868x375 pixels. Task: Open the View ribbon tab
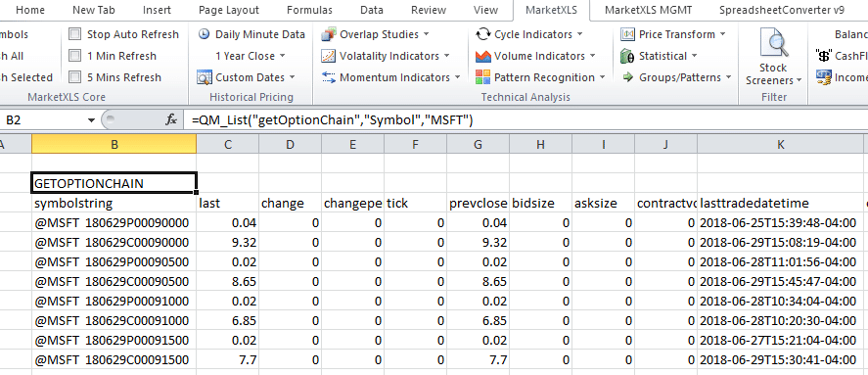[x=485, y=10]
